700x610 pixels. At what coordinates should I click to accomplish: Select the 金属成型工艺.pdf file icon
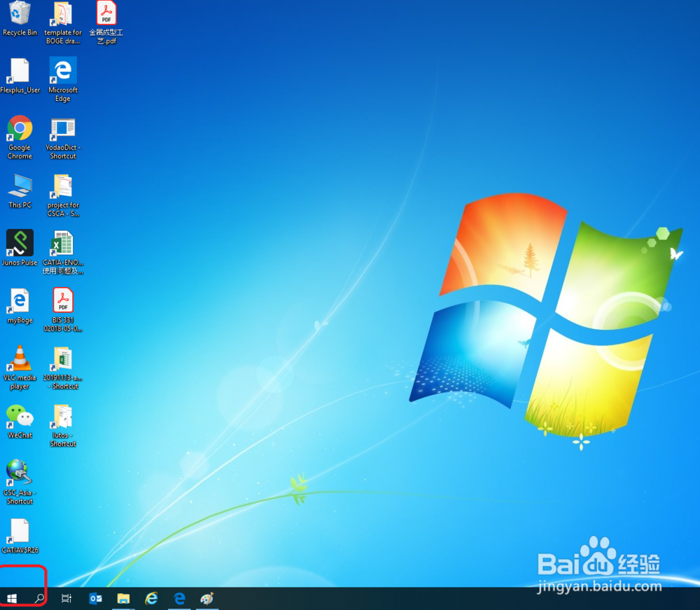coord(106,13)
